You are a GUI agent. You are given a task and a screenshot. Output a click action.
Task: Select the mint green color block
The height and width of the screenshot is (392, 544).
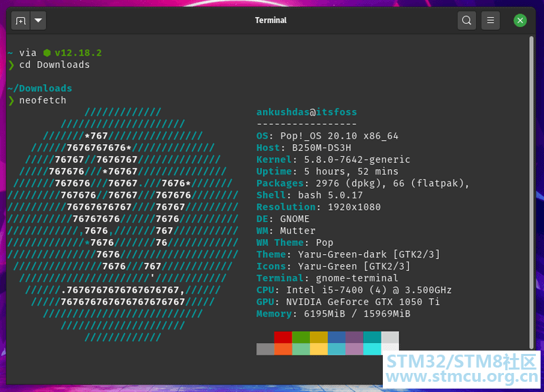coord(301,349)
